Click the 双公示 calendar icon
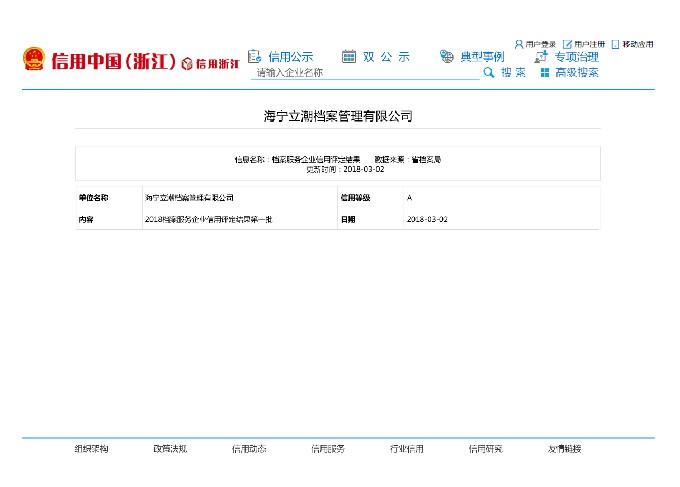This screenshot has height=487, width=680. tap(349, 56)
